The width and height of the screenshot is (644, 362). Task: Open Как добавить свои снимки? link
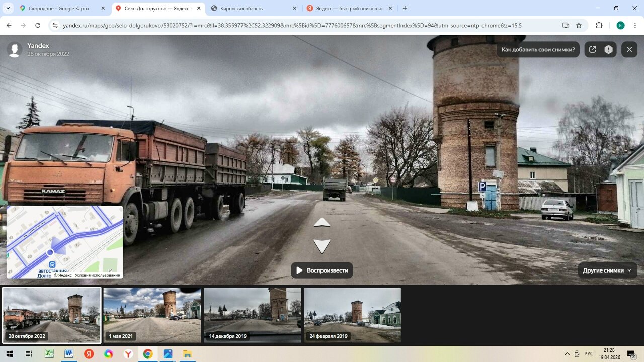coord(538,49)
